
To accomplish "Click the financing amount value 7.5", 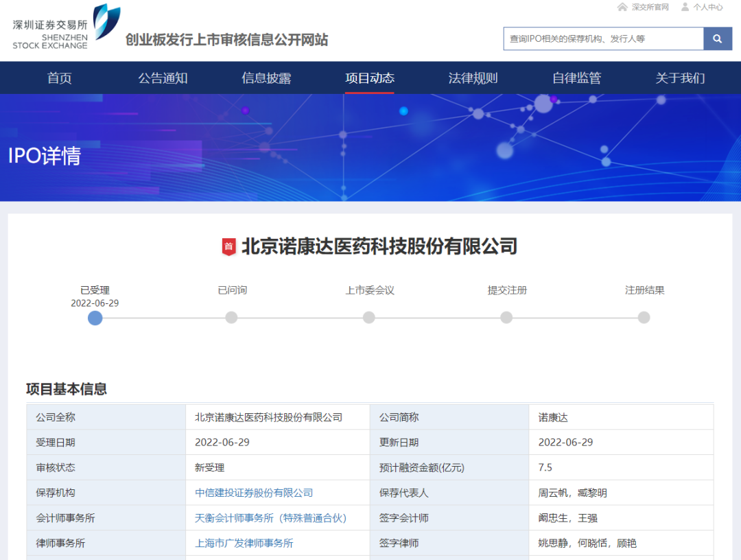I will pos(545,467).
